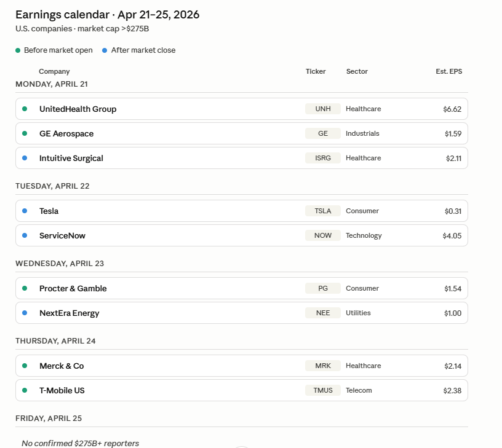Click the green dot beside UnitedHealth Group
502x448 pixels.
[x=25, y=109]
